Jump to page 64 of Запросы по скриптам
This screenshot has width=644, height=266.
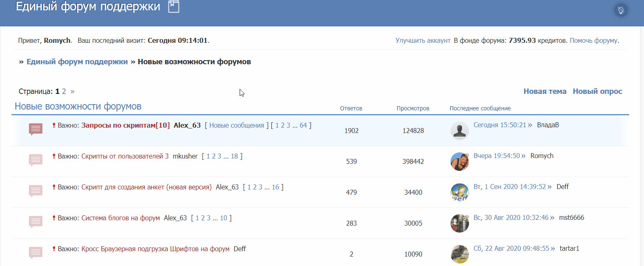(303, 125)
